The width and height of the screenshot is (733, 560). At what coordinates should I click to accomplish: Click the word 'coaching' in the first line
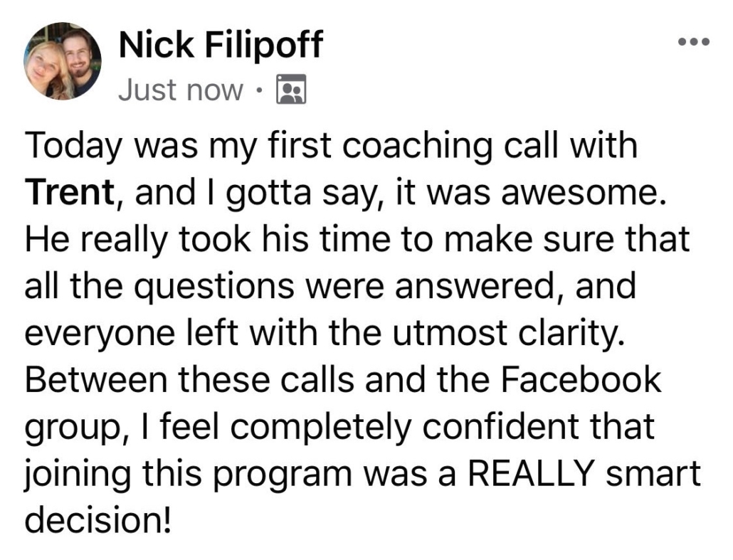418,146
